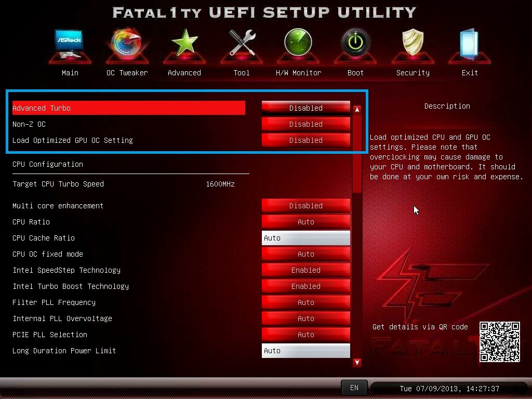Toggle Intel Turbo Boost Technology Enabled value

pos(305,286)
